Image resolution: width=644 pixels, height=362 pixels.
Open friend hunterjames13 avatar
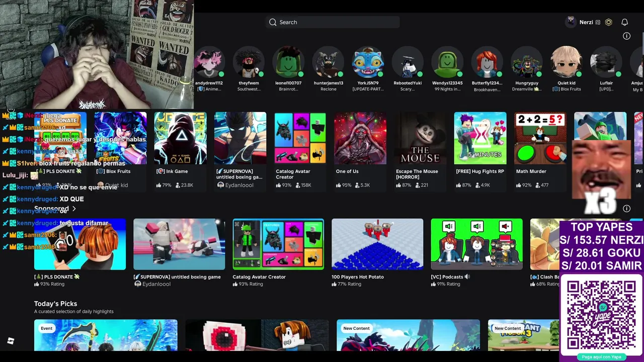(328, 62)
